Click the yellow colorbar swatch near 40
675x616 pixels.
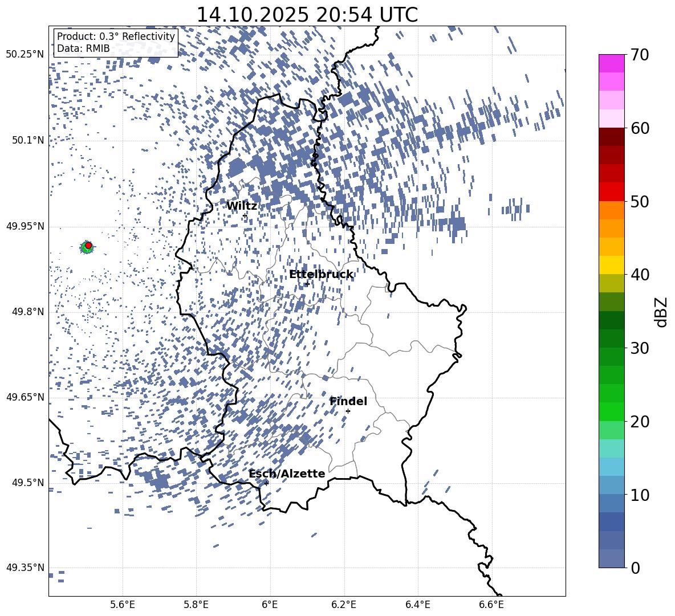[612, 265]
